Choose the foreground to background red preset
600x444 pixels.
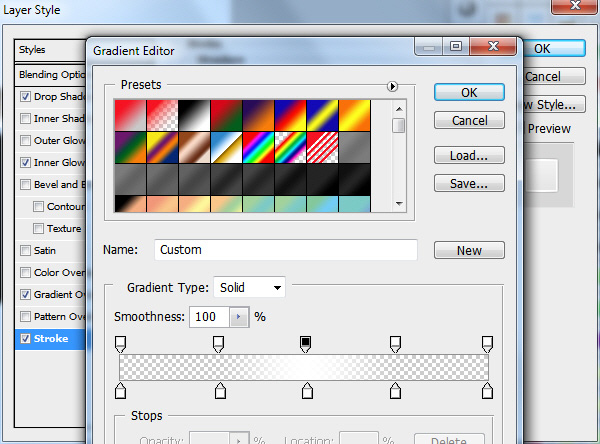pos(130,116)
